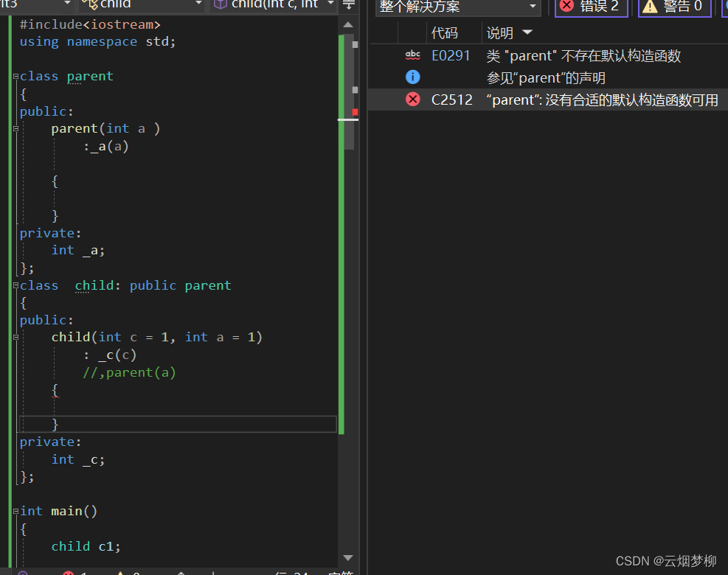This screenshot has width=728, height=575.
Task: Click the red error marker on scrollbar
Action: (x=356, y=112)
